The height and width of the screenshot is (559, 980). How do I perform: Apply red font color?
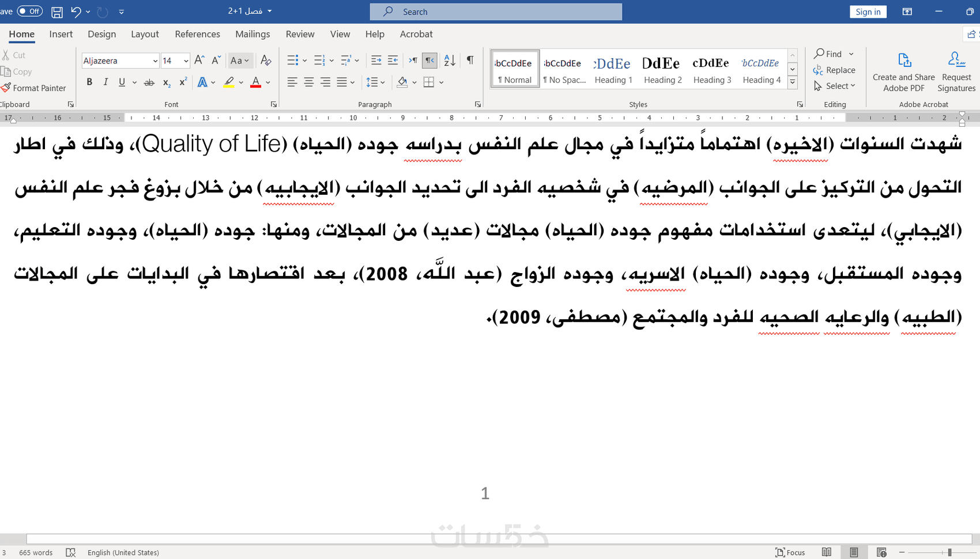(x=256, y=82)
